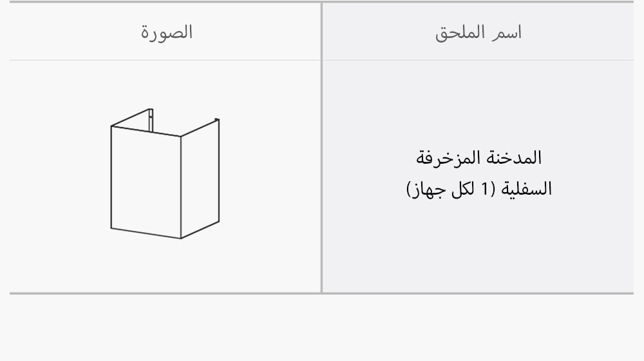This screenshot has height=361, width=644.
Task: Click the الصورة column header
Action: pos(167,32)
